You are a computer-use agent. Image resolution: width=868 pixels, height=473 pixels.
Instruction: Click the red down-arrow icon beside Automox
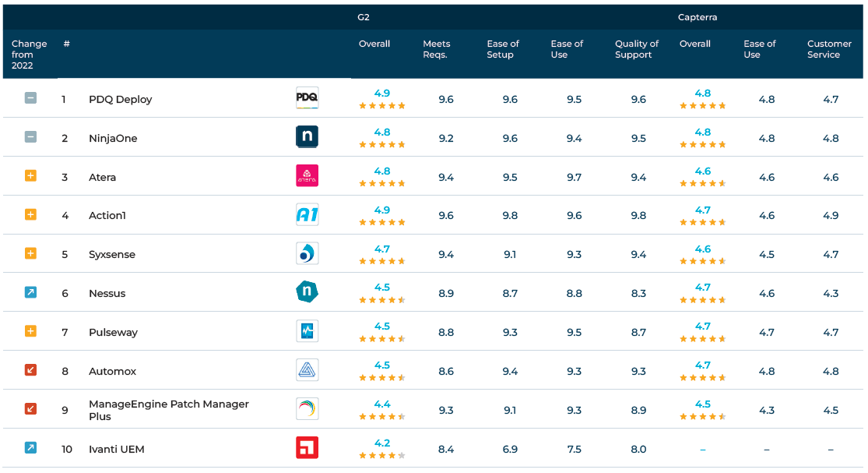pyautogui.click(x=31, y=370)
